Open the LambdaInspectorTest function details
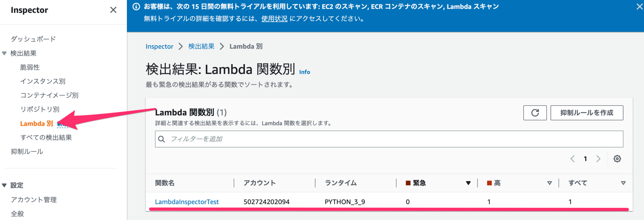 (187, 202)
